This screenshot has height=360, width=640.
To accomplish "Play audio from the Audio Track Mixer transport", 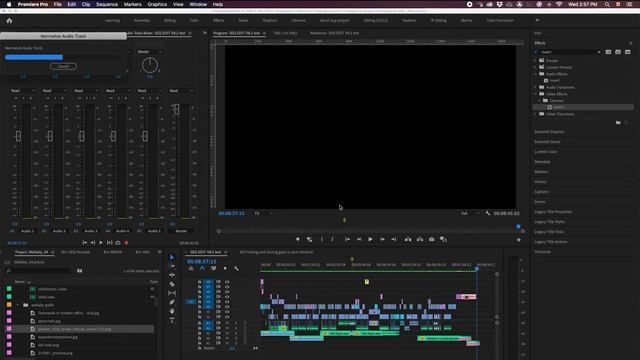I will 101,242.
